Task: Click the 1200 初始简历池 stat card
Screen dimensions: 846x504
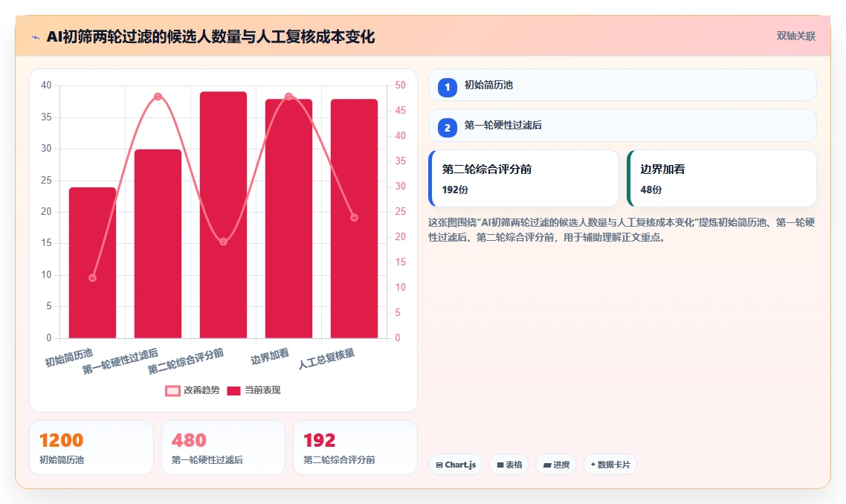Action: [x=91, y=448]
